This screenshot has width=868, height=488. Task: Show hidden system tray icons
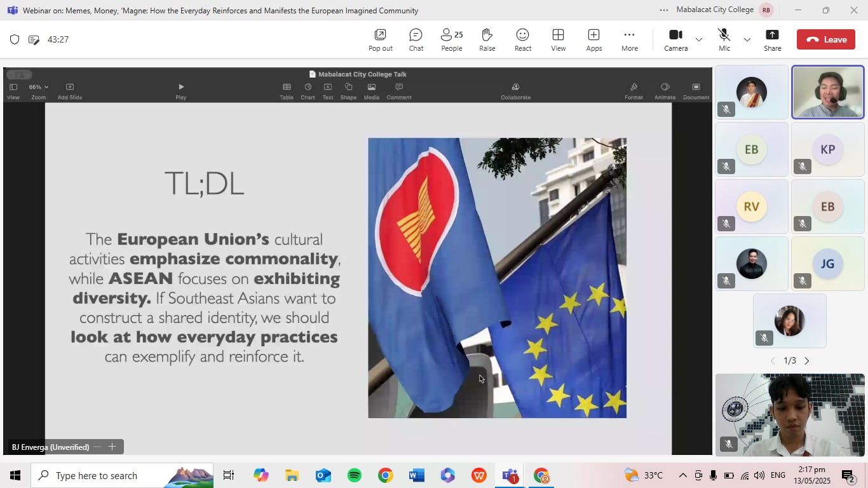[682, 475]
